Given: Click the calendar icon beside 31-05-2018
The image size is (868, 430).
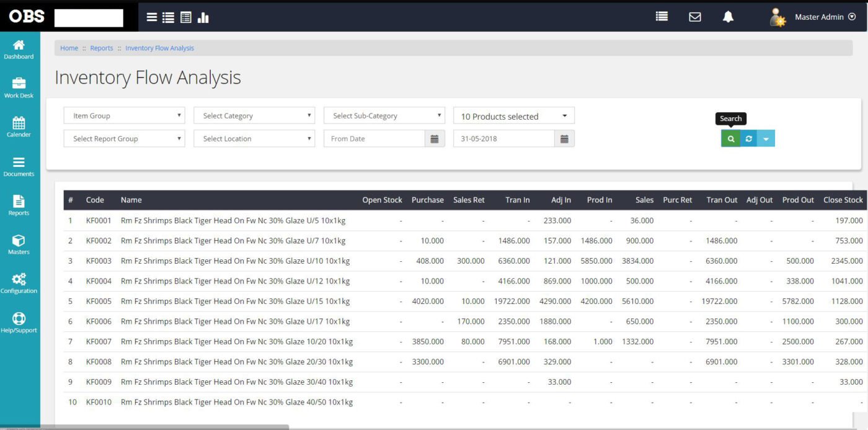Looking at the screenshot, I should tap(564, 139).
